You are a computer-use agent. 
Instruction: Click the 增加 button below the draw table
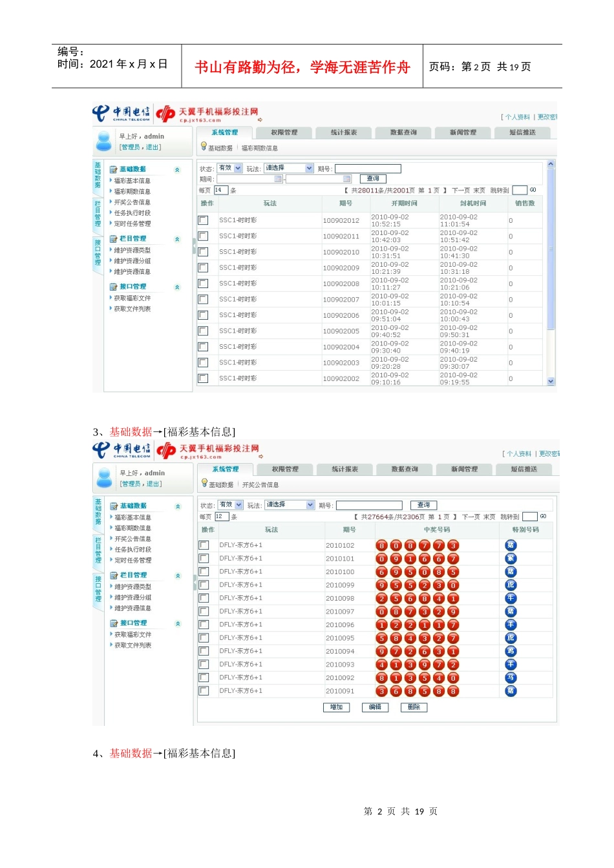336,708
